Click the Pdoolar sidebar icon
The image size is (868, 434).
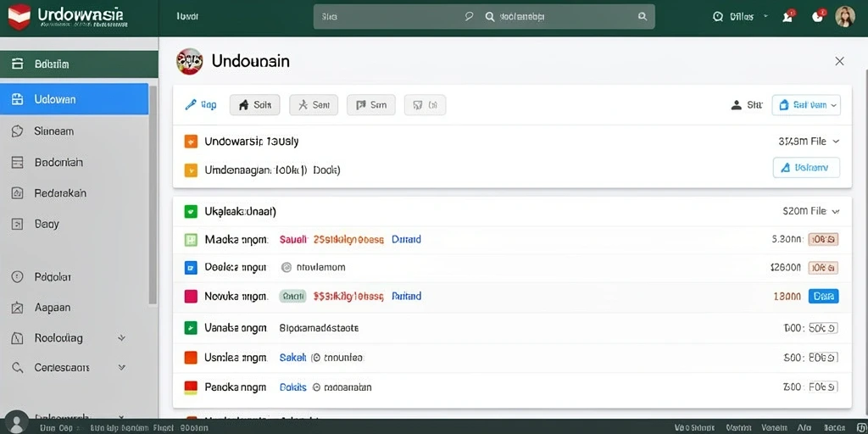(x=18, y=277)
